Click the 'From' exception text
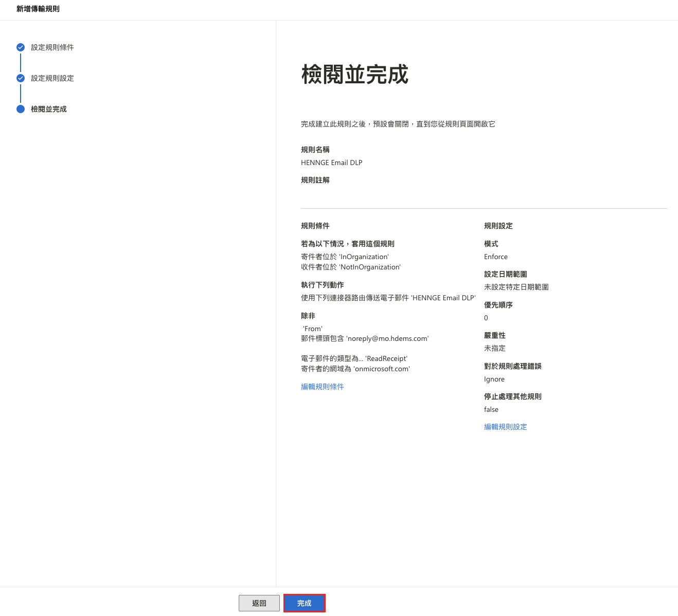Screen dimensions: 678x616 click(x=313, y=329)
